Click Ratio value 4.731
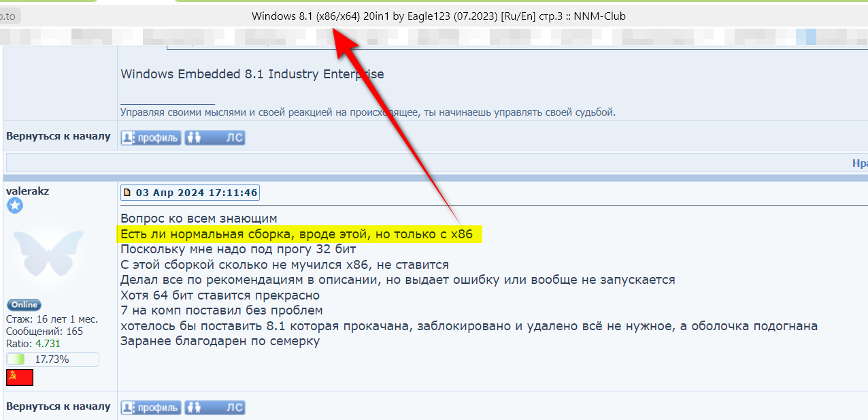This screenshot has height=420, width=868. coord(48,344)
